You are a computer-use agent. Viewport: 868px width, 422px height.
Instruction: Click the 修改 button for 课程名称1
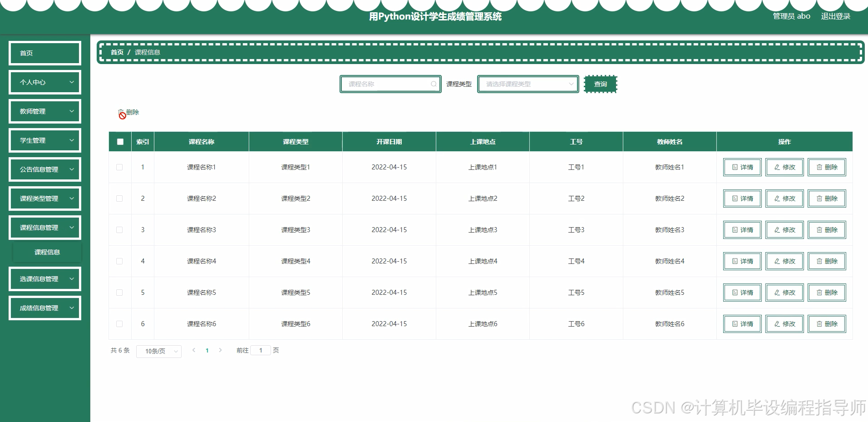(784, 167)
